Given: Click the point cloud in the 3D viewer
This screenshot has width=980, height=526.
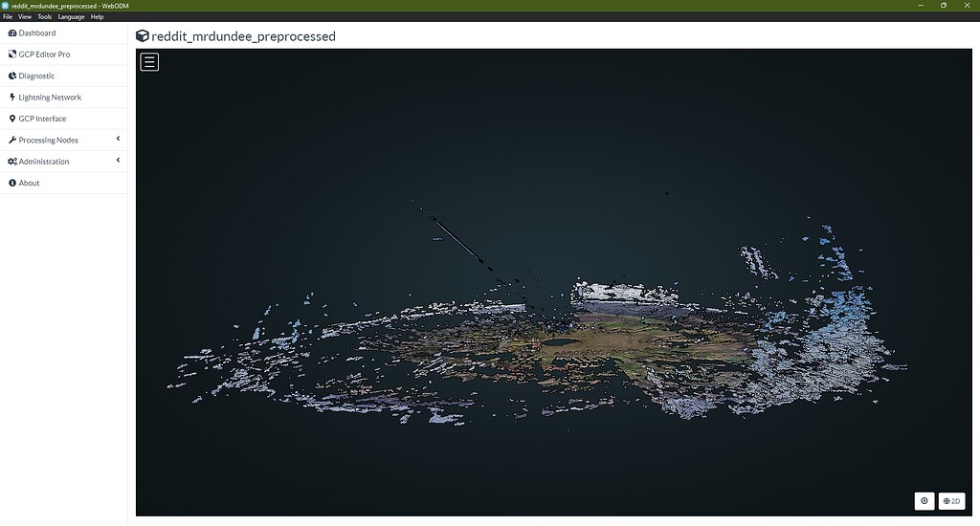Looking at the screenshot, I should click(593, 344).
